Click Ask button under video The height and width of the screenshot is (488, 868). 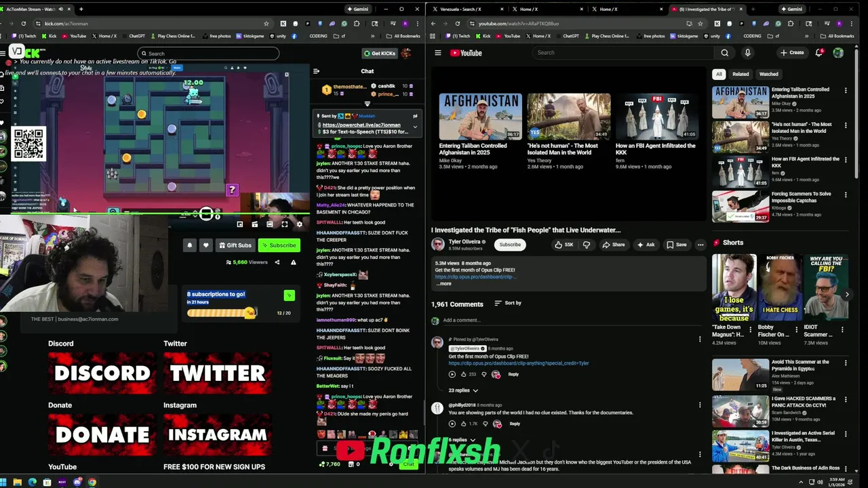[646, 245]
